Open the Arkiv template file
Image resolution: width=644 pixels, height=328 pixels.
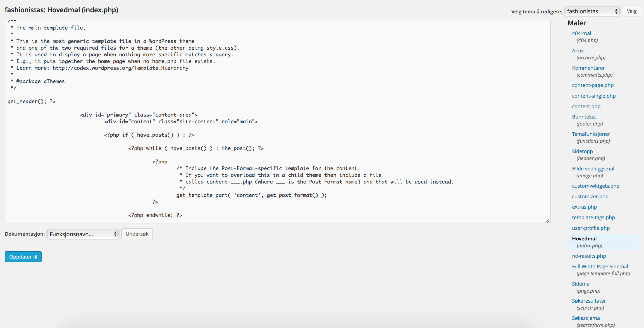(578, 50)
